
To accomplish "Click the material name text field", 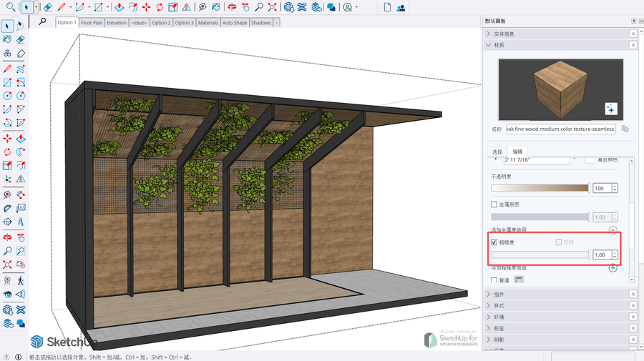I will pos(560,129).
